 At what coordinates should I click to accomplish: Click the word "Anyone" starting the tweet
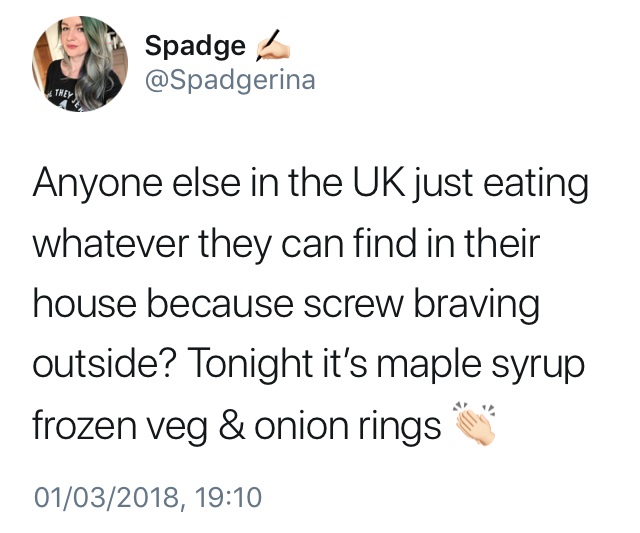coord(91,187)
